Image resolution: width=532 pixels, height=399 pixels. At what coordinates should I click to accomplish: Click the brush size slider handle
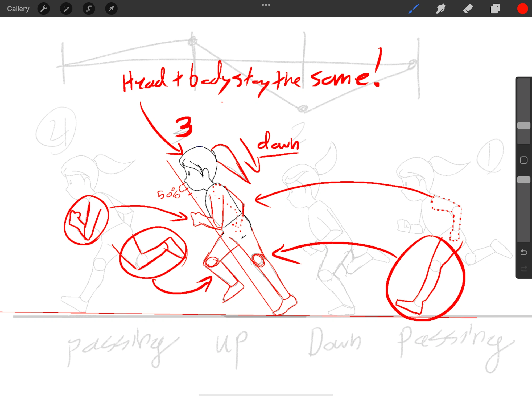coord(523,126)
